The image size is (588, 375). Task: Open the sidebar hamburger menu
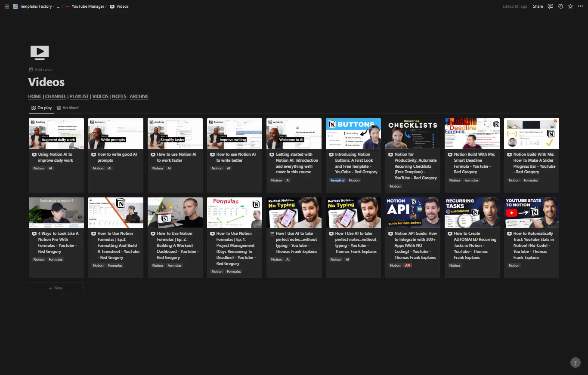(x=6, y=6)
